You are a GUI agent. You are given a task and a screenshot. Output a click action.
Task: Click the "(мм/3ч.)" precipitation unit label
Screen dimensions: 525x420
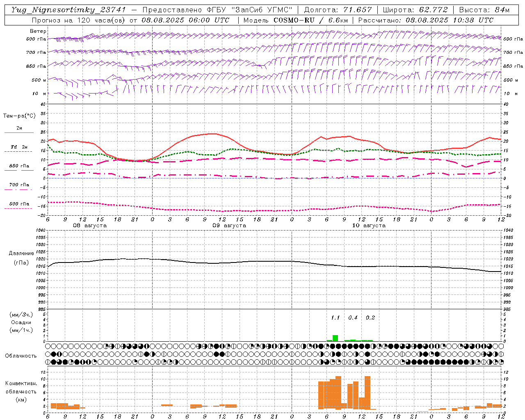coord(21,315)
